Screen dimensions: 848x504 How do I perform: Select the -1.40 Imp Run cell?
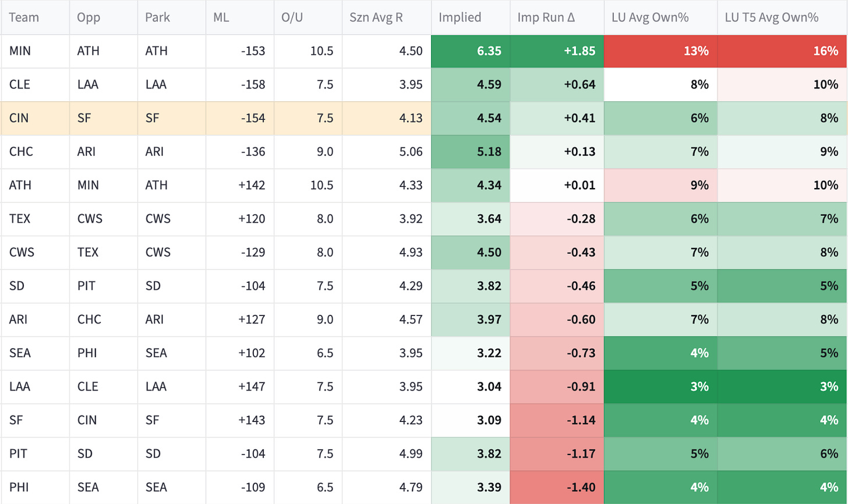pos(556,487)
